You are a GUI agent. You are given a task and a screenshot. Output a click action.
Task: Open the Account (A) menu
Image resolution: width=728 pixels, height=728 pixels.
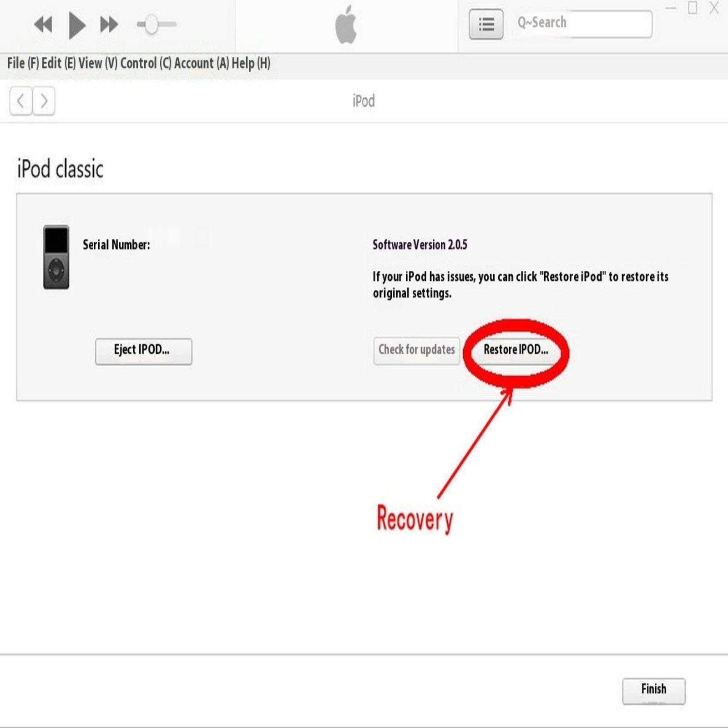point(202,63)
